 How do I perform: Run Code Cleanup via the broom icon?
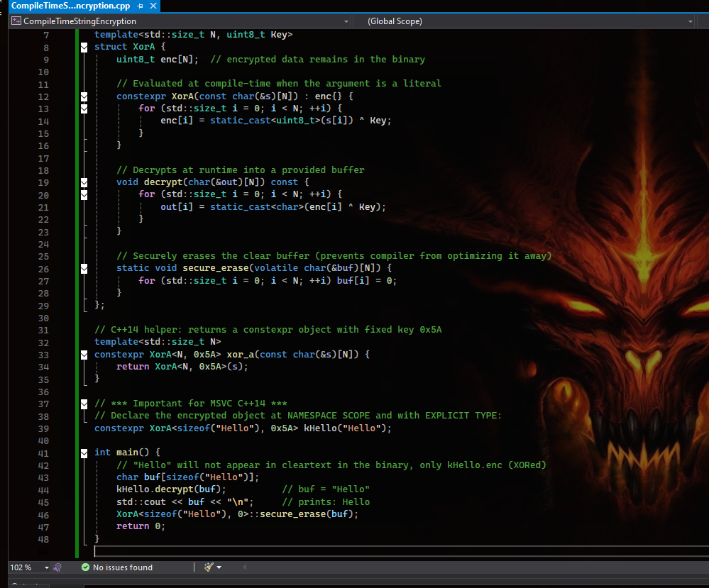(207, 567)
